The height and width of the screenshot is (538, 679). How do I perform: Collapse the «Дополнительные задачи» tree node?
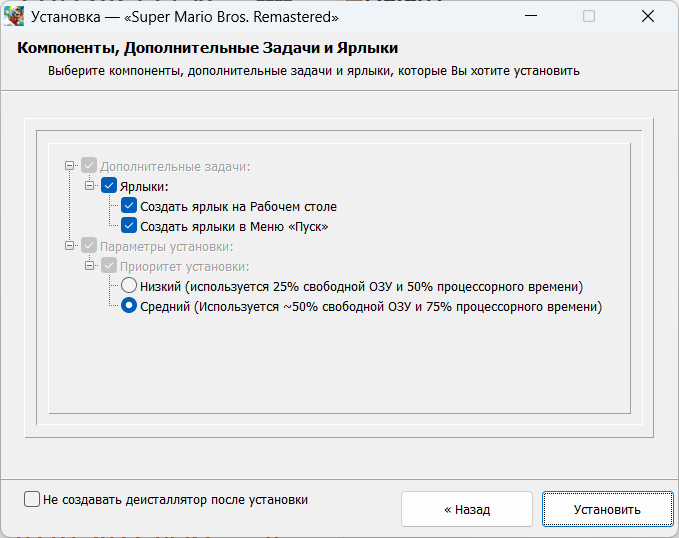coord(69,166)
